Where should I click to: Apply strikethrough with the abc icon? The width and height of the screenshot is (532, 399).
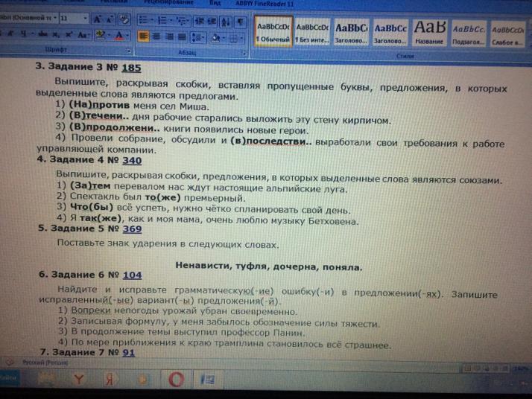click(43, 34)
